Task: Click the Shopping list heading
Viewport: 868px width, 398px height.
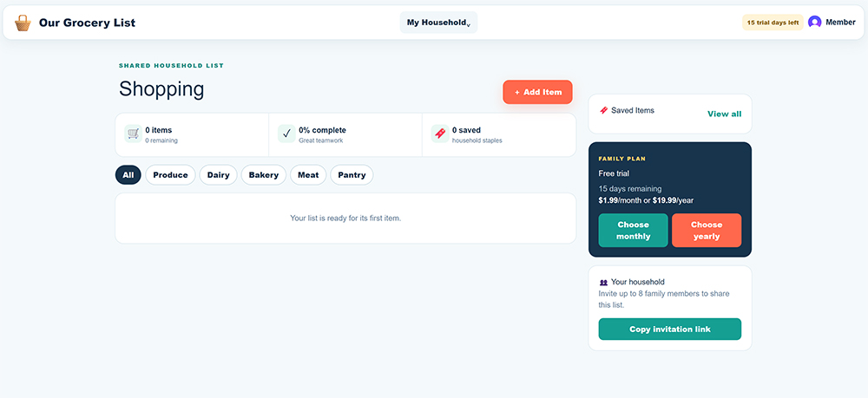Action: (161, 89)
